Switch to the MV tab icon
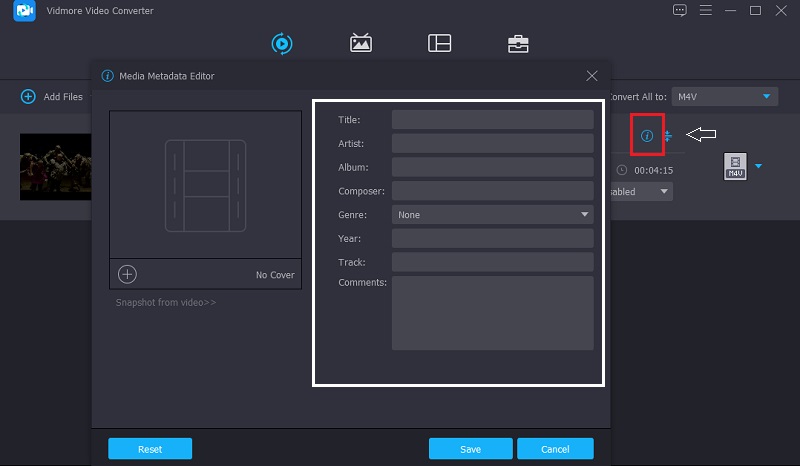 [361, 43]
